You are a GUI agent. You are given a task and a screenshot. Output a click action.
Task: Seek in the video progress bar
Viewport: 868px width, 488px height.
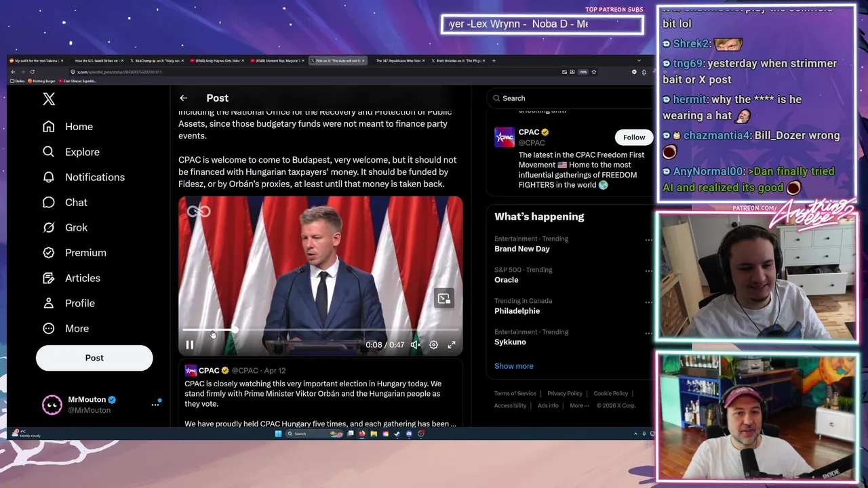[x=320, y=330]
